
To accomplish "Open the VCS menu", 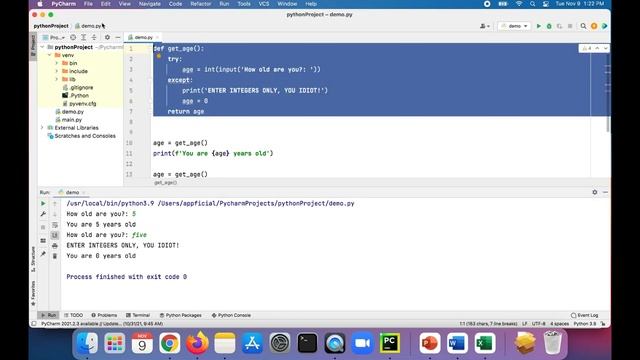I will [264, 4].
